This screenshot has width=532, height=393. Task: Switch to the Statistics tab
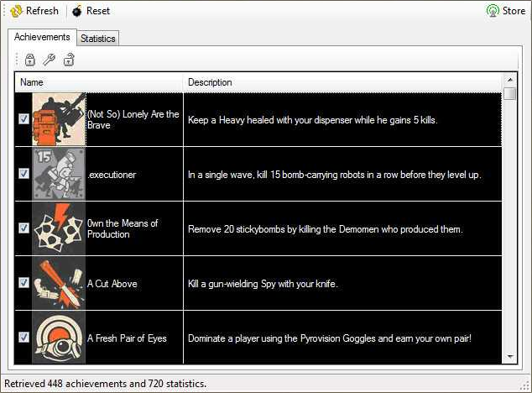tap(97, 39)
